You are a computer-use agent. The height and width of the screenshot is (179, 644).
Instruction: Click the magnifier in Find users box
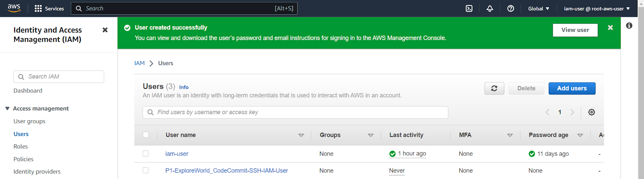[x=151, y=112]
